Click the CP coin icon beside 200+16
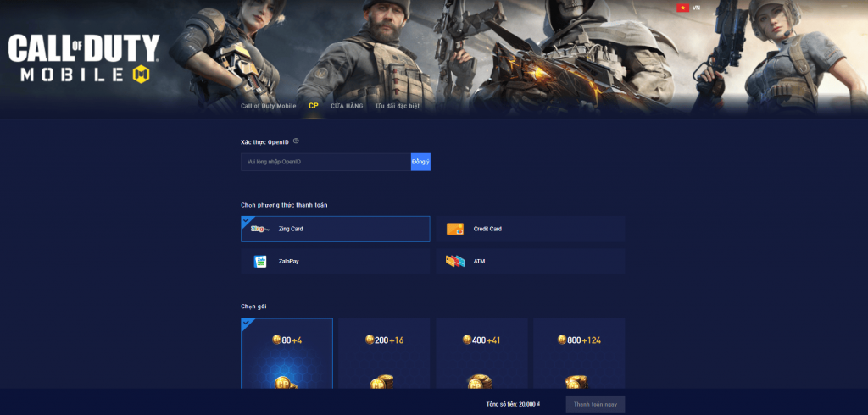Screen dimensions: 868x415 pyautogui.click(x=370, y=340)
